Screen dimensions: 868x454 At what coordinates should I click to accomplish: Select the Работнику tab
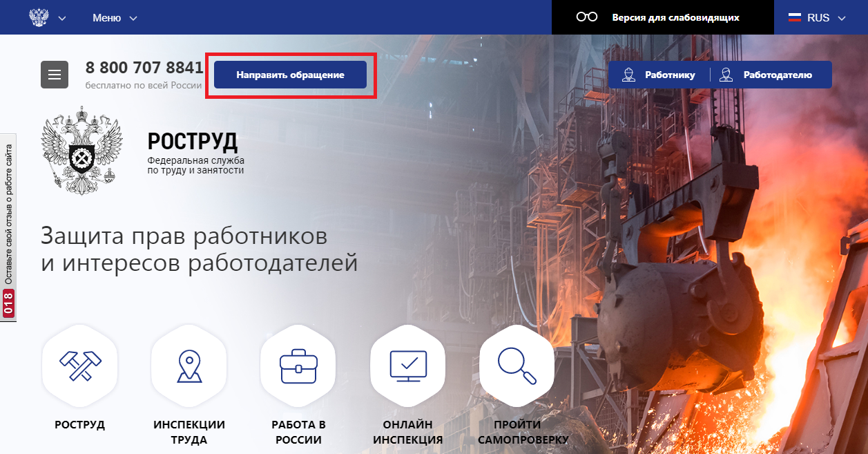point(659,75)
